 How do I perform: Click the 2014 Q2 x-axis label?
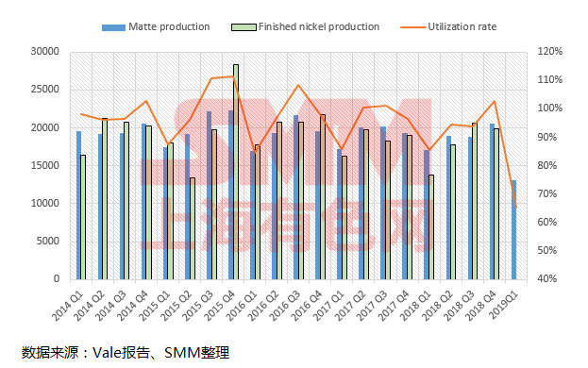tap(88, 306)
